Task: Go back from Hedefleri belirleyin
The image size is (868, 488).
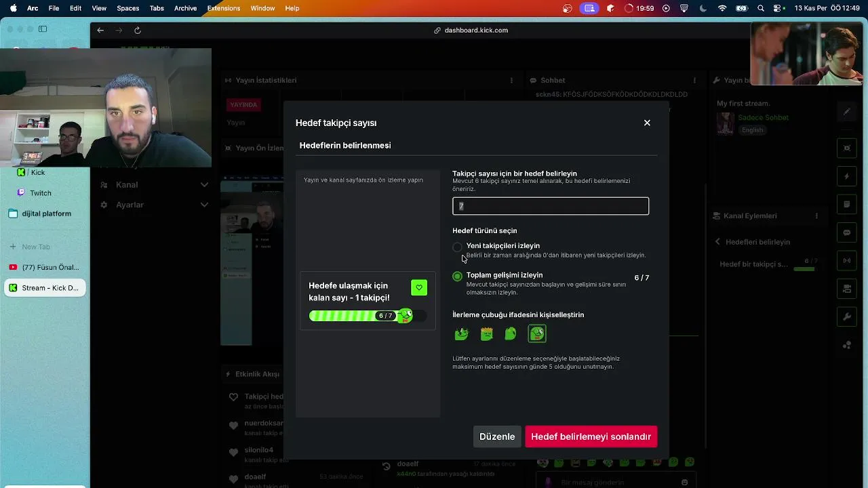Action: pos(718,242)
